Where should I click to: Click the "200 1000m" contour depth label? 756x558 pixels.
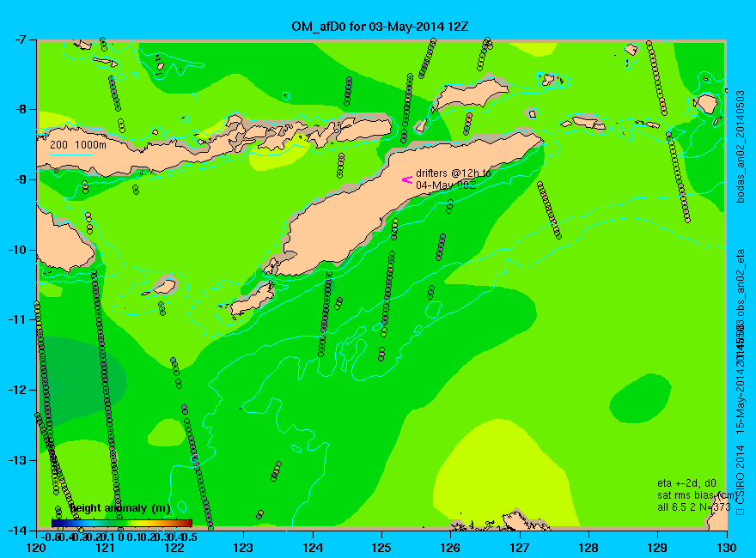coord(78,144)
